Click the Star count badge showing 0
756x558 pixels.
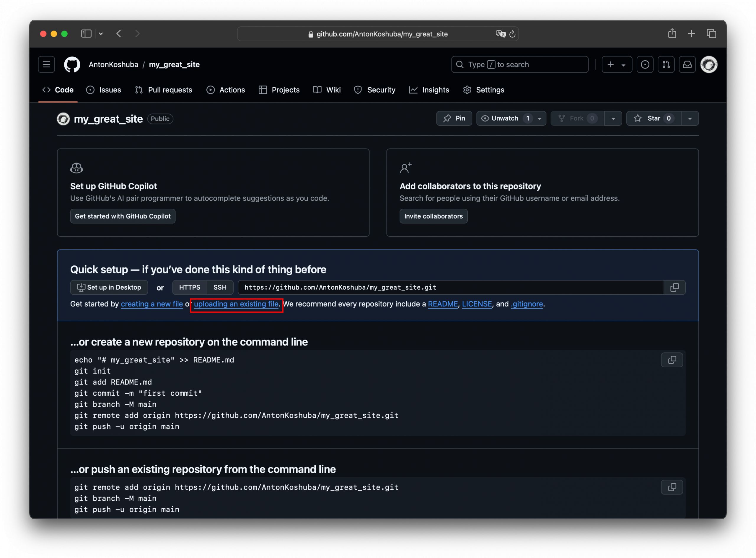pyautogui.click(x=668, y=118)
